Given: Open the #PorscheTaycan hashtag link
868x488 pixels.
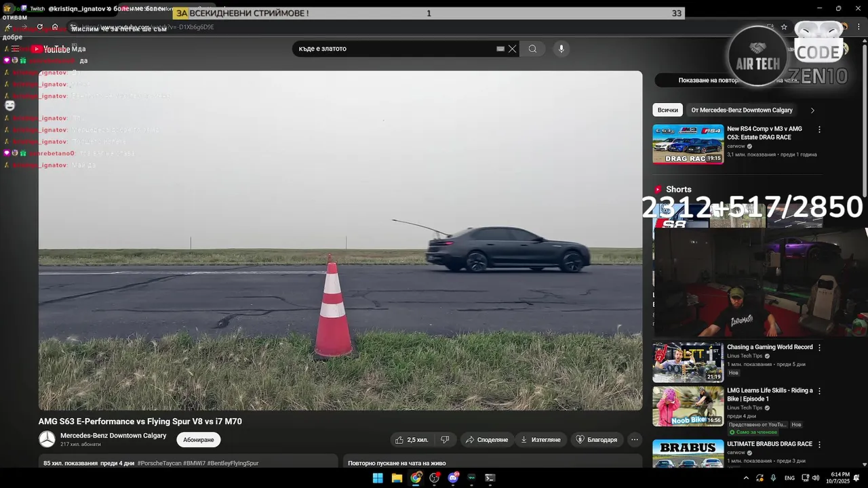Looking at the screenshot, I should (160, 463).
